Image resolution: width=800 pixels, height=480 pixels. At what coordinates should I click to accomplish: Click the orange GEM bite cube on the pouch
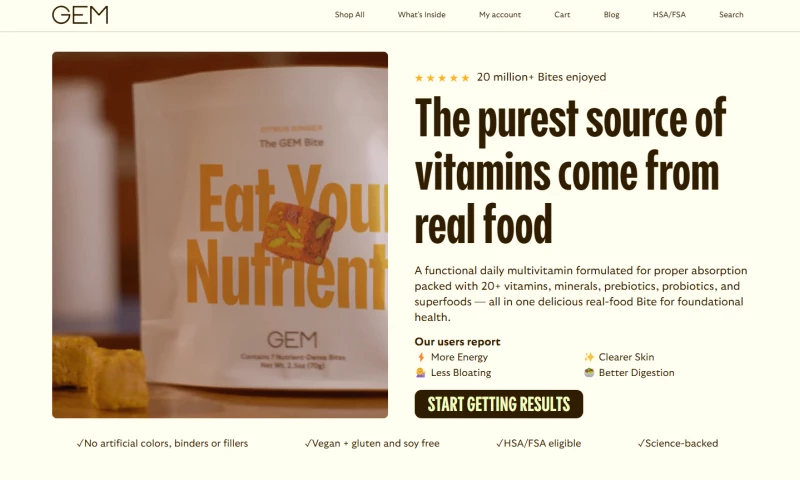298,232
